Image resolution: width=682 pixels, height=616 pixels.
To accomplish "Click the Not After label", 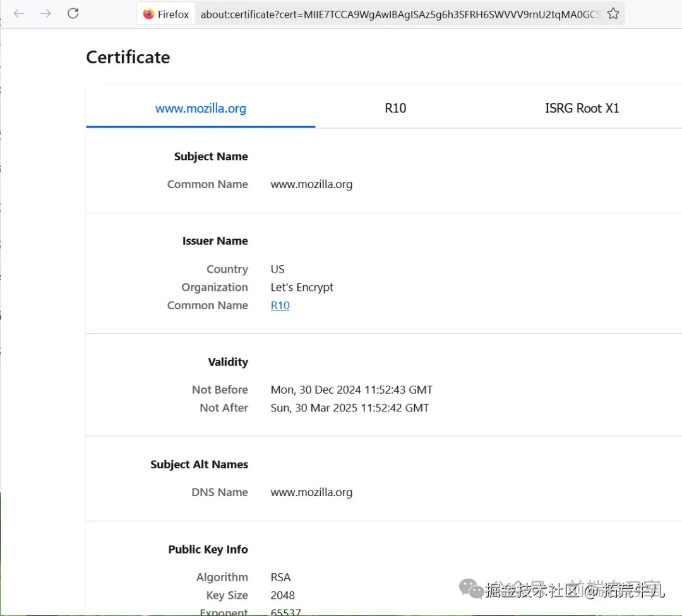I will pos(224,408).
